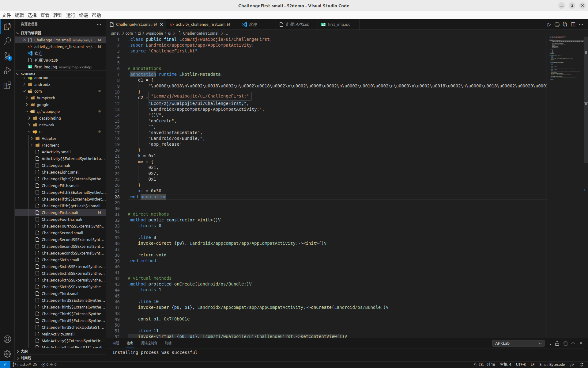Open Explorer panel more actions ellipsis

99,24
